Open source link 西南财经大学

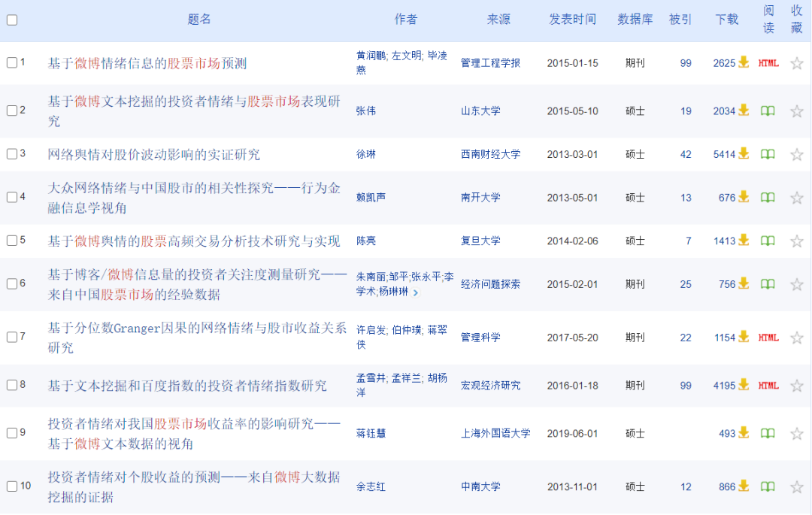point(490,154)
